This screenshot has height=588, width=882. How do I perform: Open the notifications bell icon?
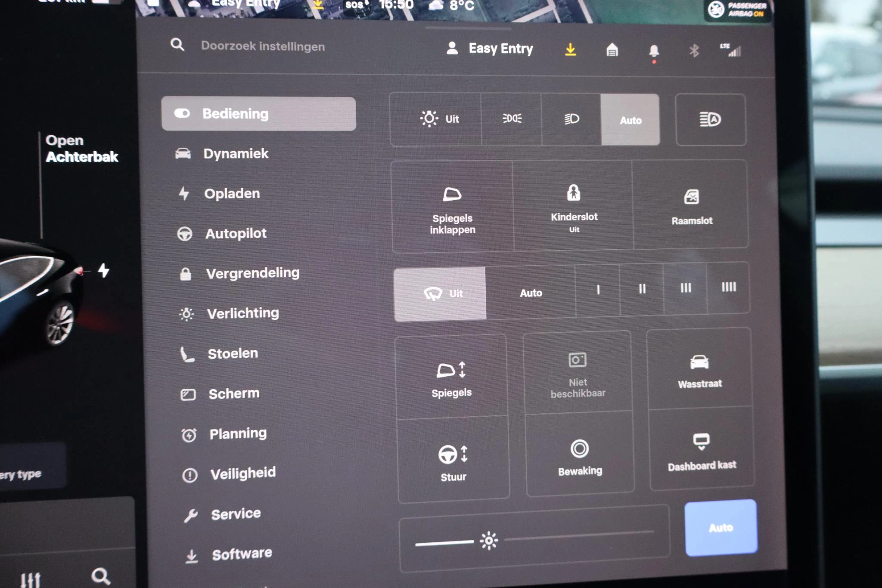(654, 51)
